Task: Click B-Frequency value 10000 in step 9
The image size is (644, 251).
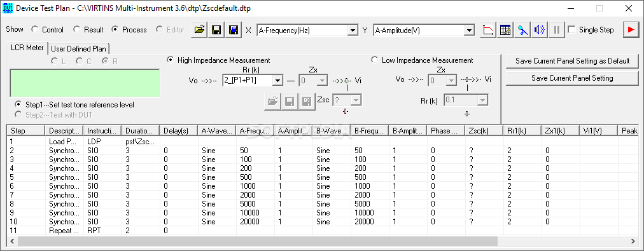Action: point(364,212)
